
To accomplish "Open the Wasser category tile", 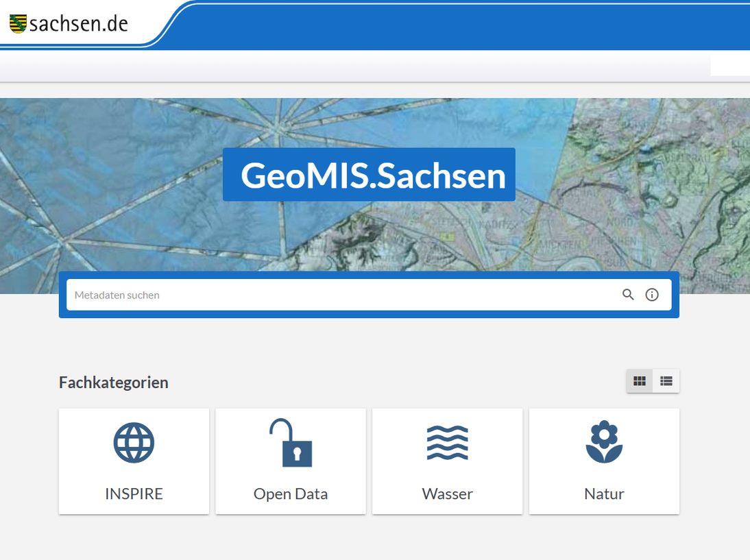I will coord(447,461).
